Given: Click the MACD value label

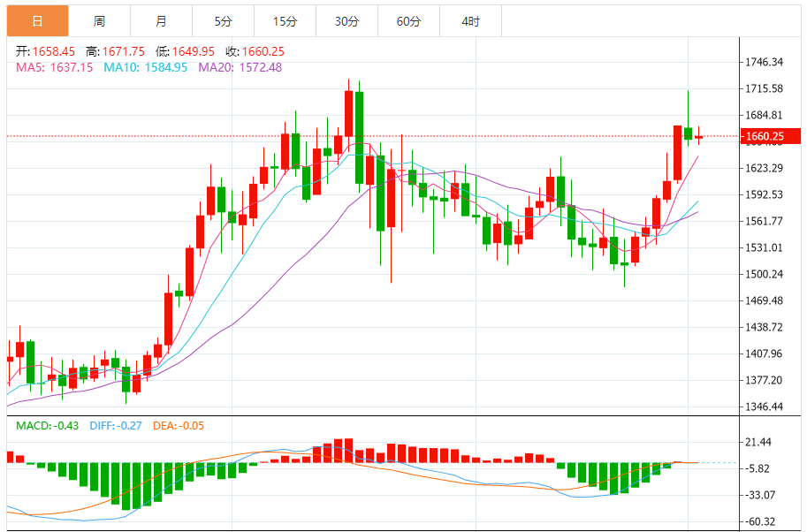Looking at the screenshot, I should click(47, 426).
